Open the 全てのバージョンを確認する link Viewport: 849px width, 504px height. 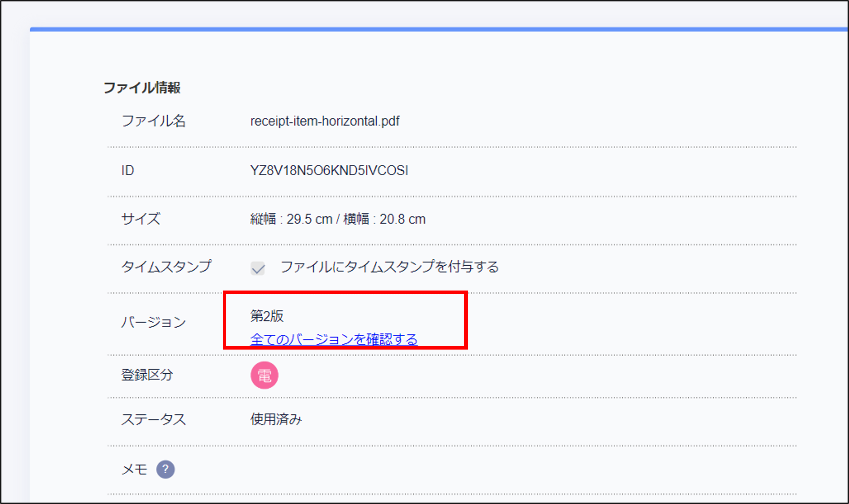coord(334,339)
